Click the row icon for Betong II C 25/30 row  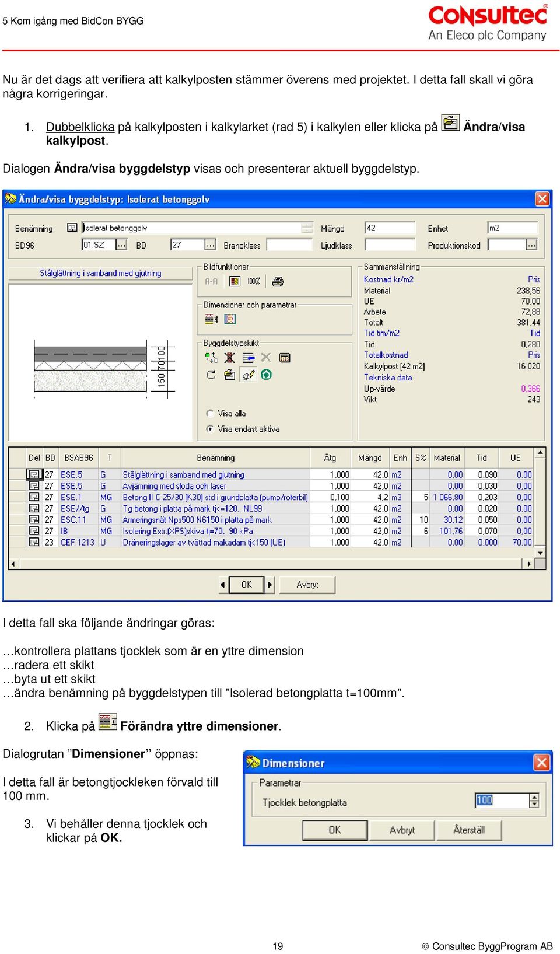pos(34,497)
